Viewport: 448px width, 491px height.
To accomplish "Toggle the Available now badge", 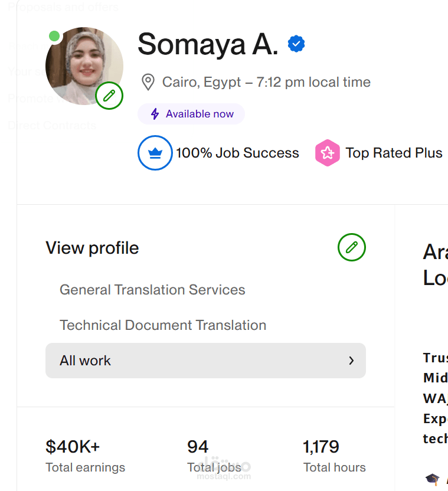I will click(x=191, y=114).
